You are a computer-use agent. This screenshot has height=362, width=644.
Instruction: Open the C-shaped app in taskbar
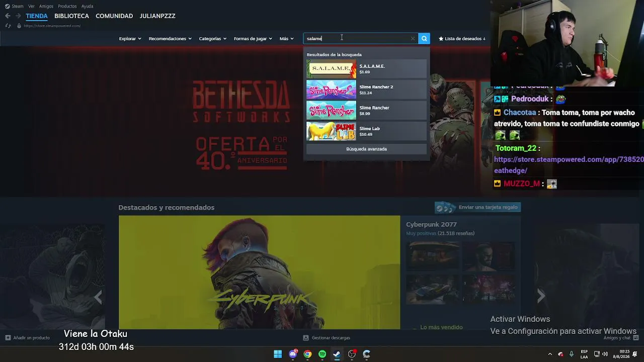pos(367,354)
